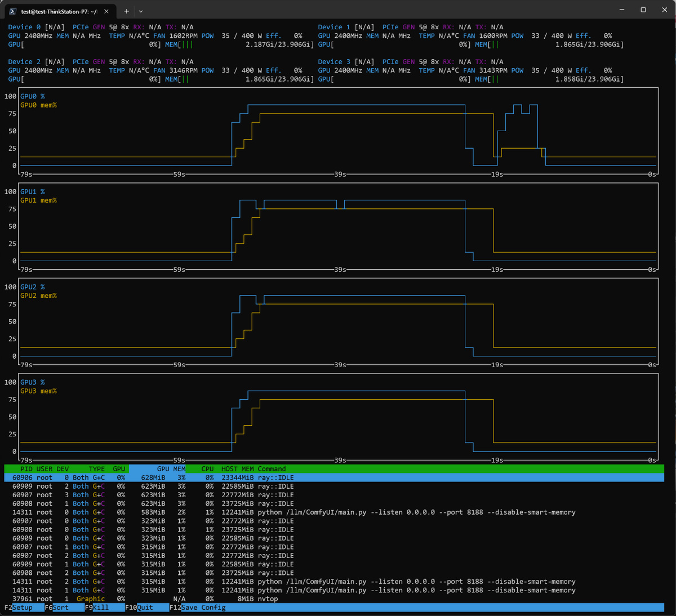Click the 19s time marker under GPU1 graph
The height and width of the screenshot is (616, 676).
point(497,270)
